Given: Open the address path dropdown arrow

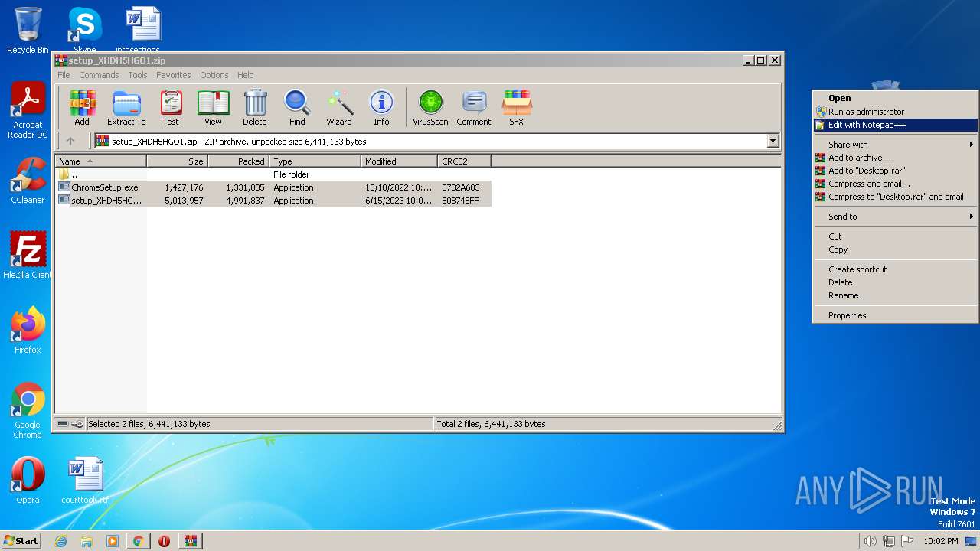Looking at the screenshot, I should 773,141.
